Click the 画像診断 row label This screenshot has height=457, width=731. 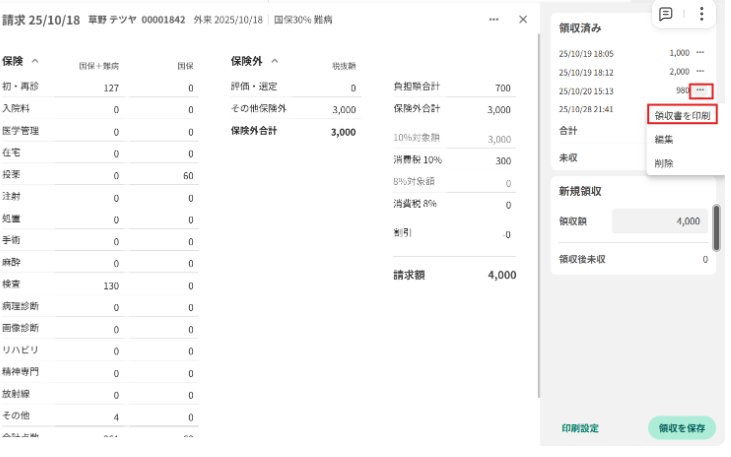20,328
